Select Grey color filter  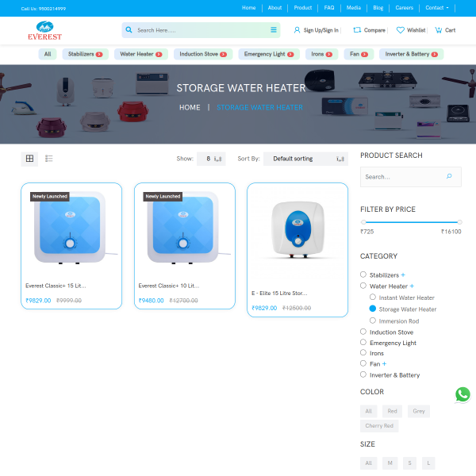click(419, 411)
